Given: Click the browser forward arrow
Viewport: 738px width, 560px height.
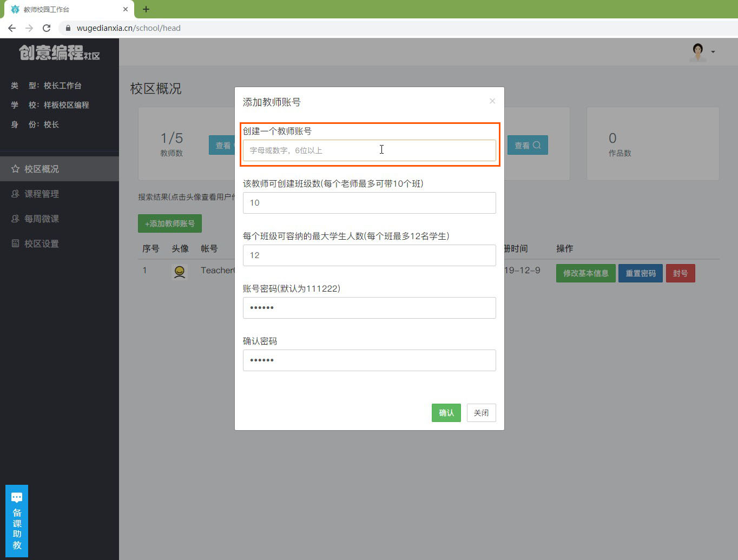Looking at the screenshot, I should tap(29, 28).
